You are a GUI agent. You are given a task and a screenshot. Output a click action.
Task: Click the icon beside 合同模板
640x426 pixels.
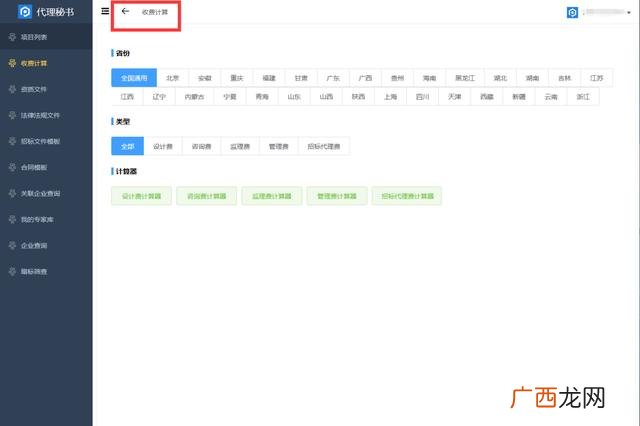tap(12, 167)
